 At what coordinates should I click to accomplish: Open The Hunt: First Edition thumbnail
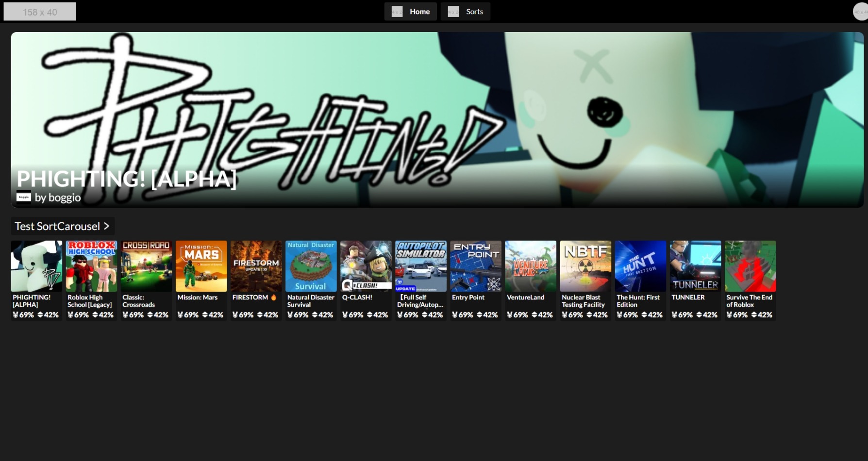tap(640, 266)
